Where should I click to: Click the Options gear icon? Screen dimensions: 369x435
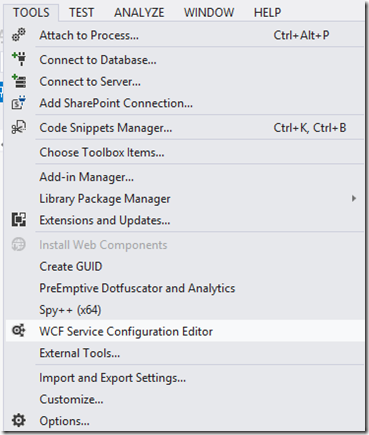19,420
